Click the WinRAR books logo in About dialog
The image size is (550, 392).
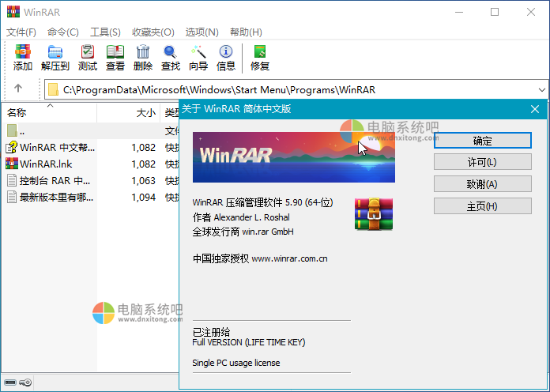pos(374,213)
